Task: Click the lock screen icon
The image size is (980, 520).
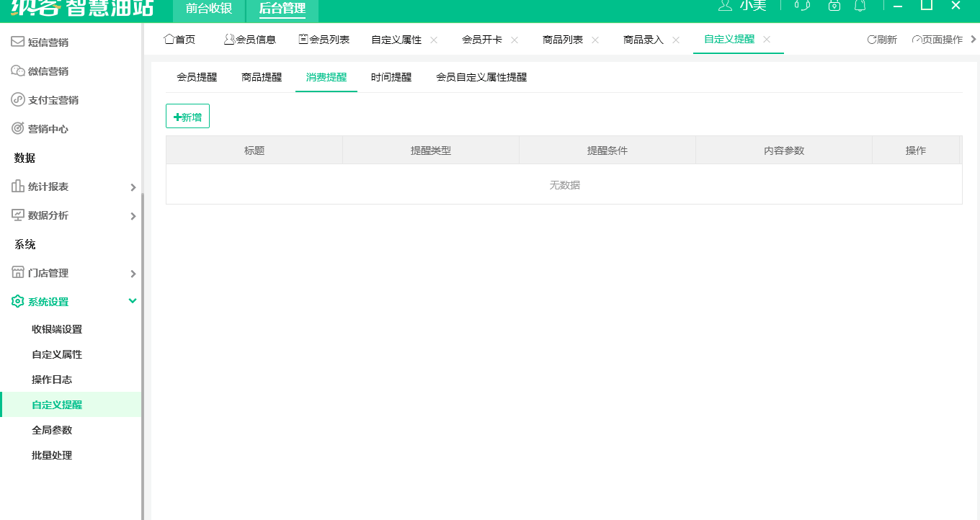Action: [834, 6]
